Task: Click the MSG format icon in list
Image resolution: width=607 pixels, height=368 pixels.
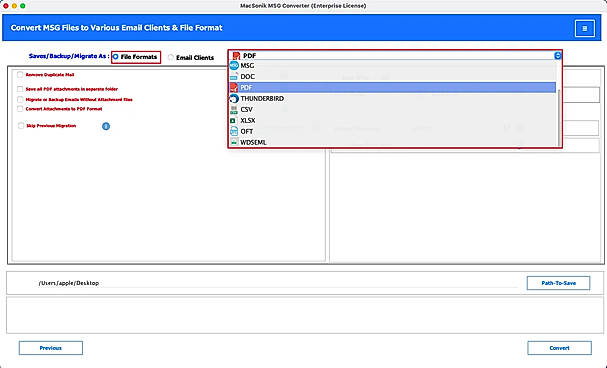Action: (234, 66)
